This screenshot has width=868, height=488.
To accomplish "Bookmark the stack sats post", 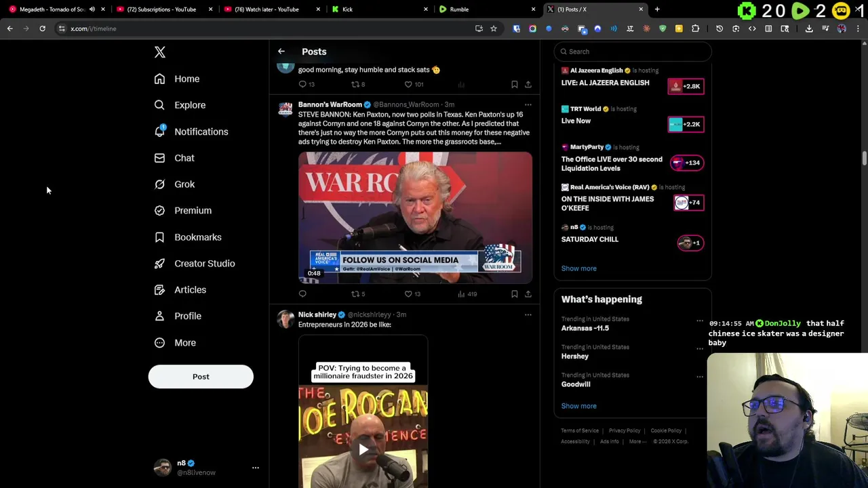I will click(x=515, y=85).
